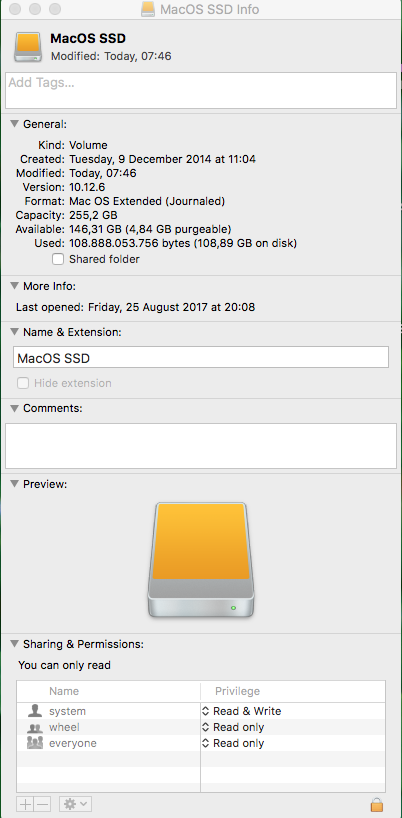Collapse the Preview section
The image size is (402, 818).
click(15, 484)
